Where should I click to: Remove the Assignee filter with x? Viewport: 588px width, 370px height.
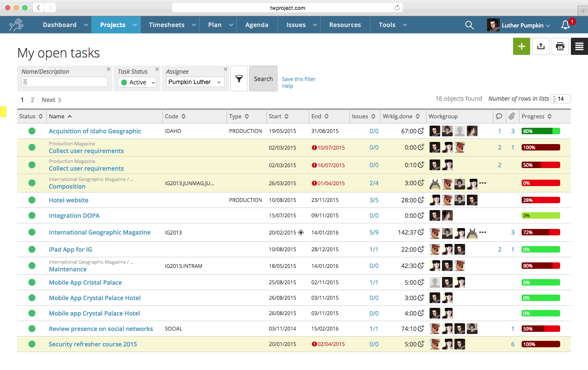coord(225,69)
